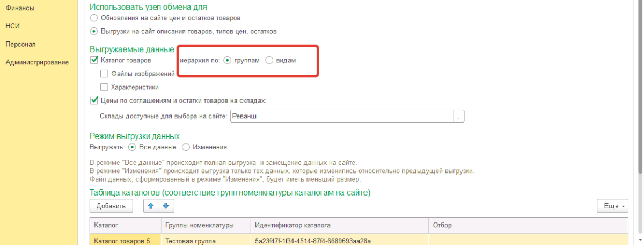
Task: Toggle 'Цены по соглашениям и остатки' checkbox
Action: (x=94, y=100)
